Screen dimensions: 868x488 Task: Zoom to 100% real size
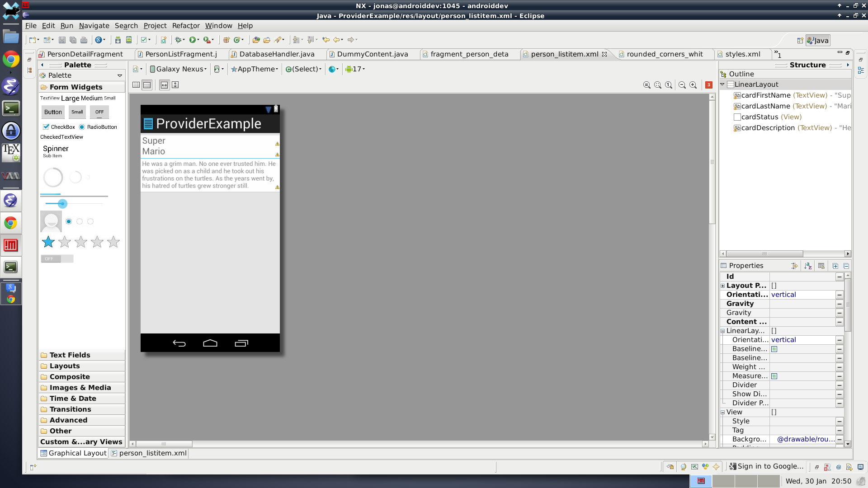[669, 85]
